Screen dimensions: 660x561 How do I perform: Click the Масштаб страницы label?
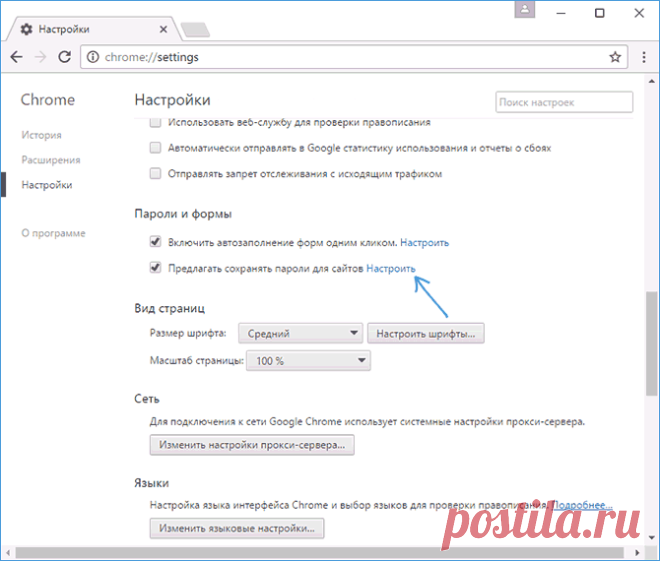point(197,361)
